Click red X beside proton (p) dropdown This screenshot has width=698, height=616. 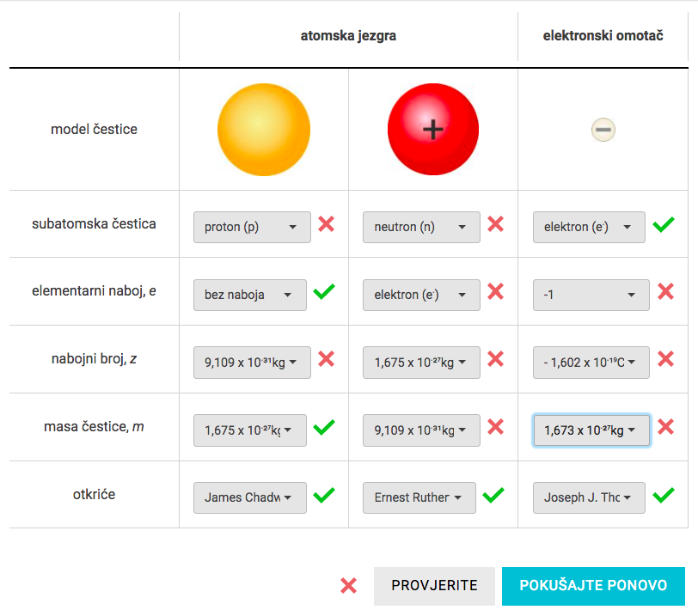(x=327, y=223)
